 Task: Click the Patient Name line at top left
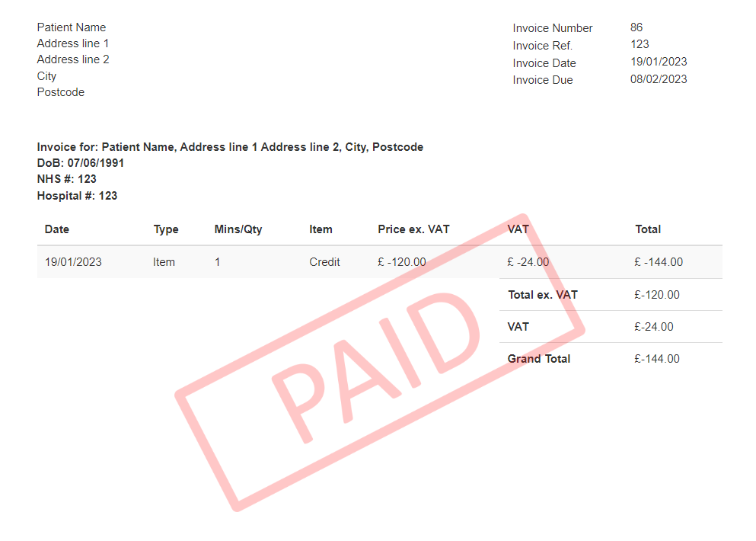point(72,27)
